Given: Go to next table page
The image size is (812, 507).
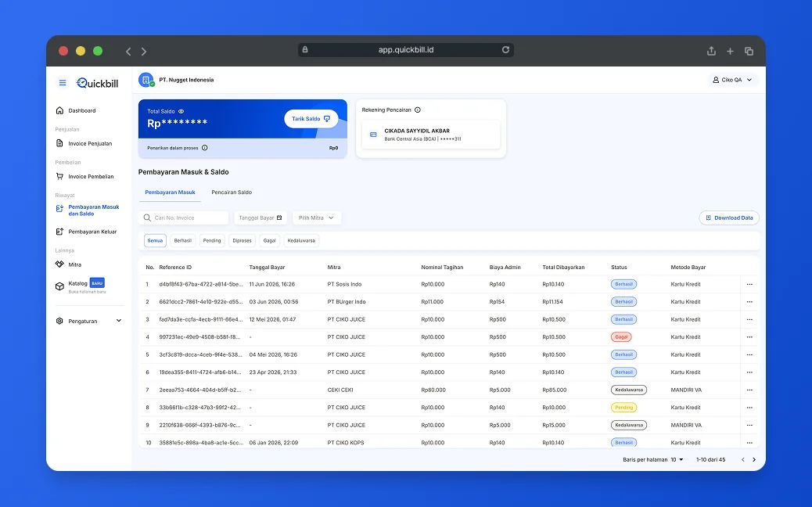Looking at the screenshot, I should (754, 459).
